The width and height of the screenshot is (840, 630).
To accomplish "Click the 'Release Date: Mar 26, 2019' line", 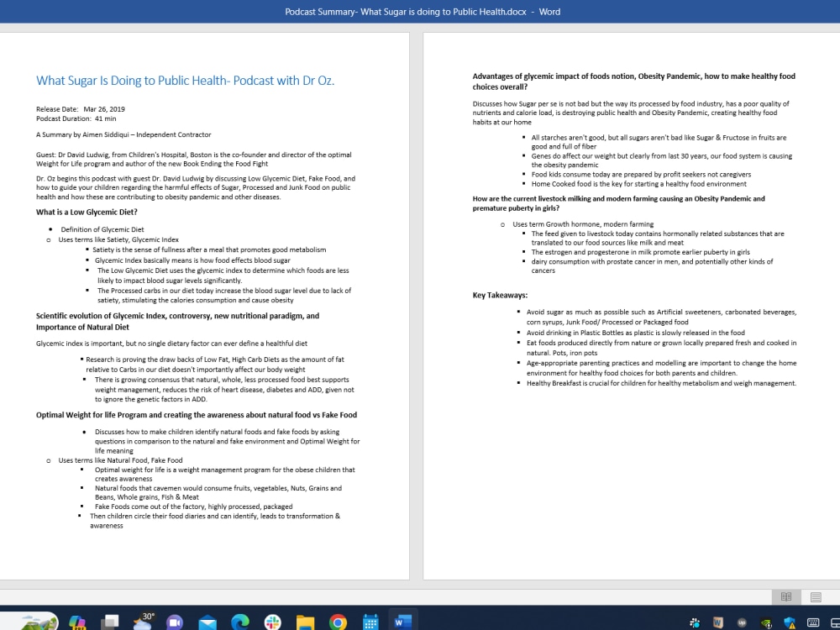I will point(81,108).
